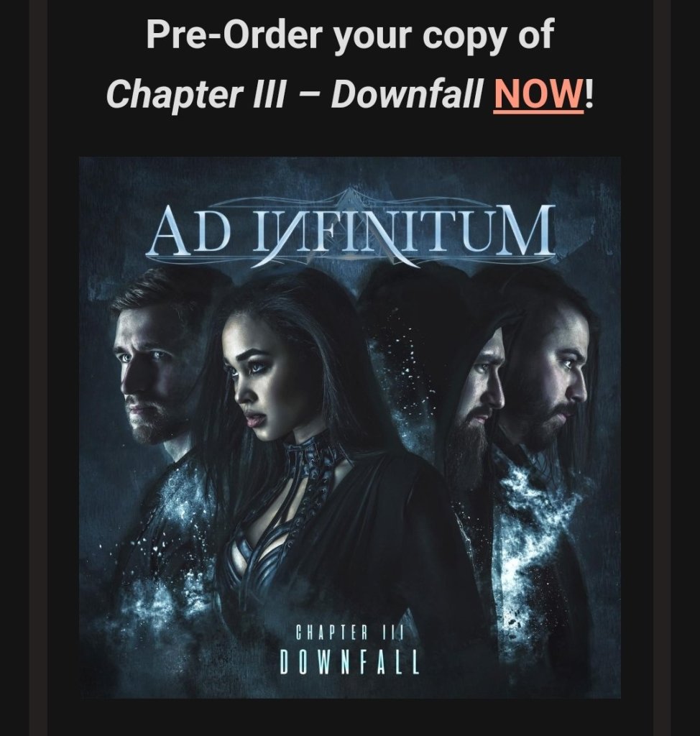Open the Ad Infinitum album cover image

[350, 428]
